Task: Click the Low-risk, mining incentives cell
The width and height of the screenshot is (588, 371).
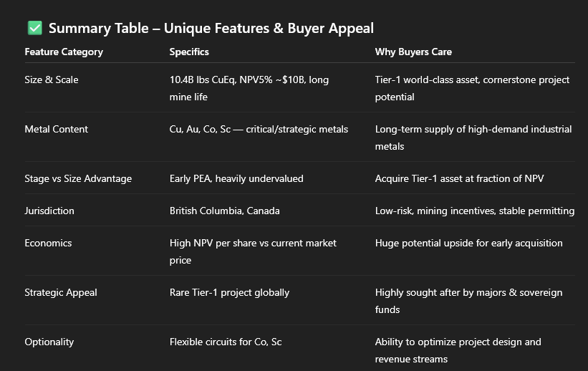Action: point(474,211)
